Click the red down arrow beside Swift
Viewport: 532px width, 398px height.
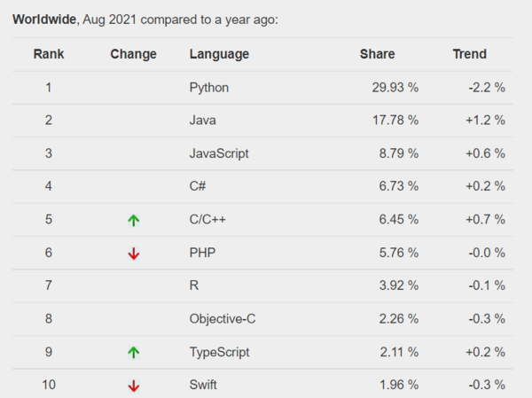(x=134, y=386)
